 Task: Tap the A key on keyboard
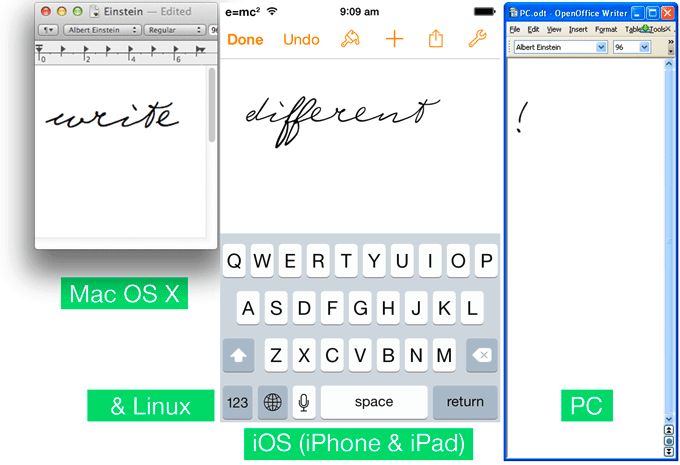(248, 308)
